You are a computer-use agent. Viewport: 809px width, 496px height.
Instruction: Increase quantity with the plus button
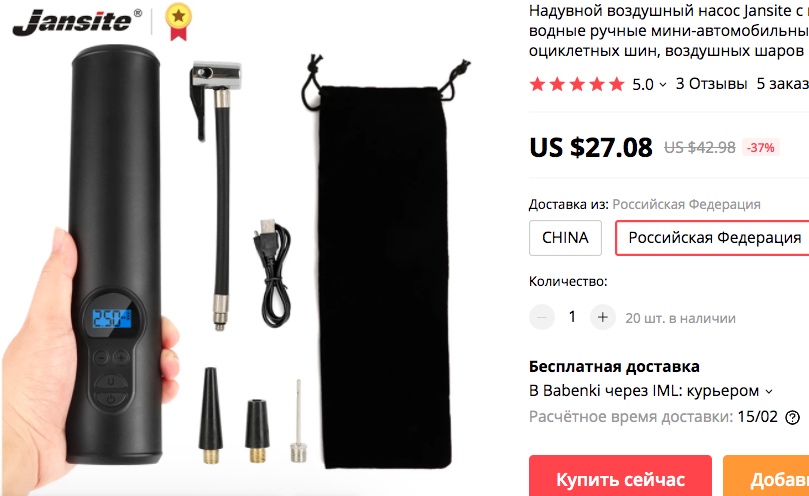click(603, 317)
